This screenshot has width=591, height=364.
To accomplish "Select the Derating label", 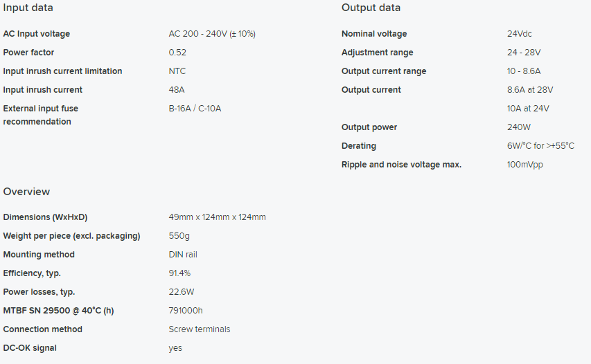I will coord(359,146).
